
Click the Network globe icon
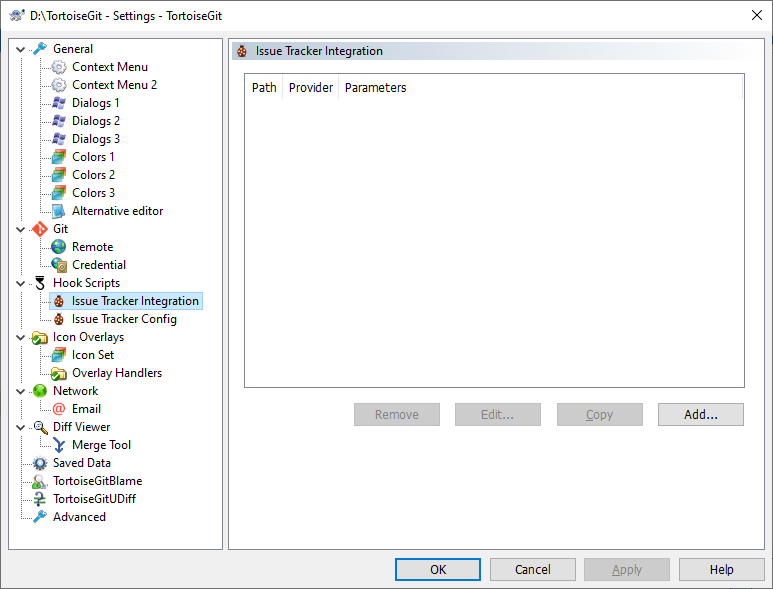40,391
